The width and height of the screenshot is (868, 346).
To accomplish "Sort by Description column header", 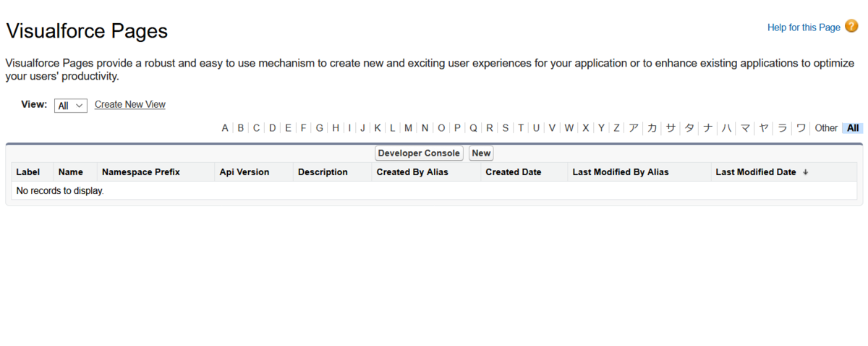I will 323,172.
